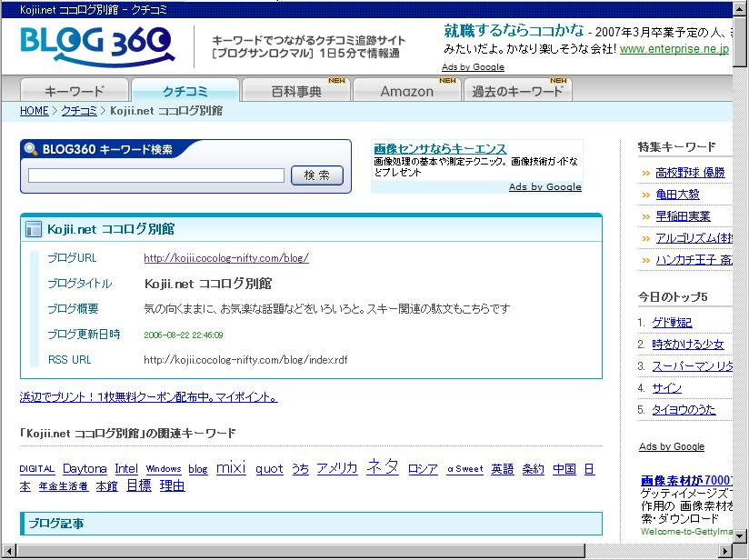The width and height of the screenshot is (749, 560).
Task: Click the 英語 keyword tag
Action: click(x=503, y=469)
